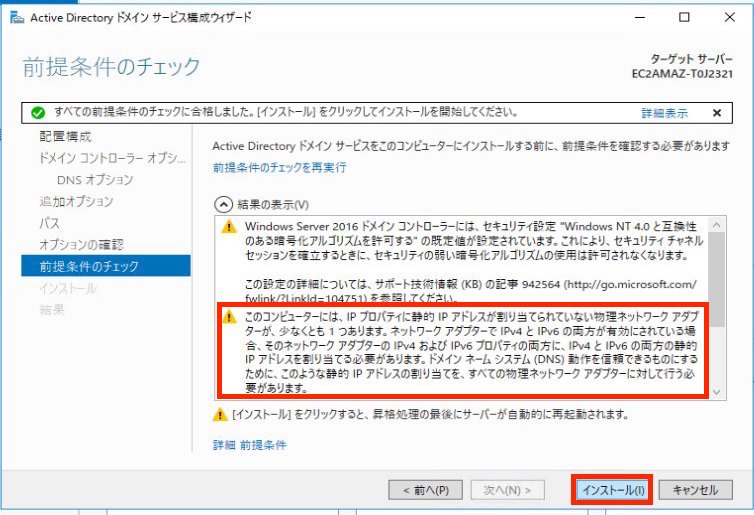Select the highlighted 前提条件のチェック step
This screenshot has height=515, width=754.
pyautogui.click(x=106, y=266)
